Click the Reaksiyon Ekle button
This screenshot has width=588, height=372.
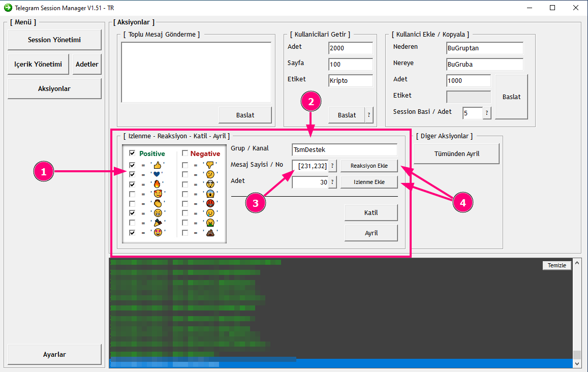pos(369,166)
